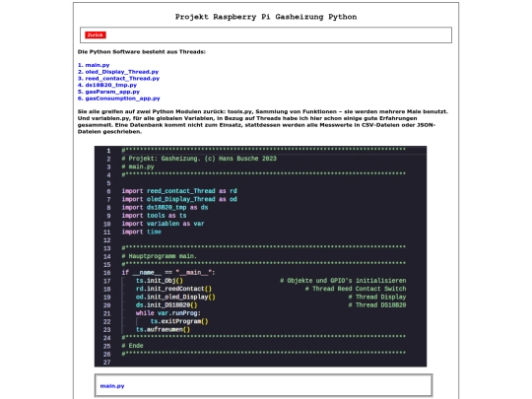Click the comment '# Thread DS18B20'
532x399 pixels.
377,305
